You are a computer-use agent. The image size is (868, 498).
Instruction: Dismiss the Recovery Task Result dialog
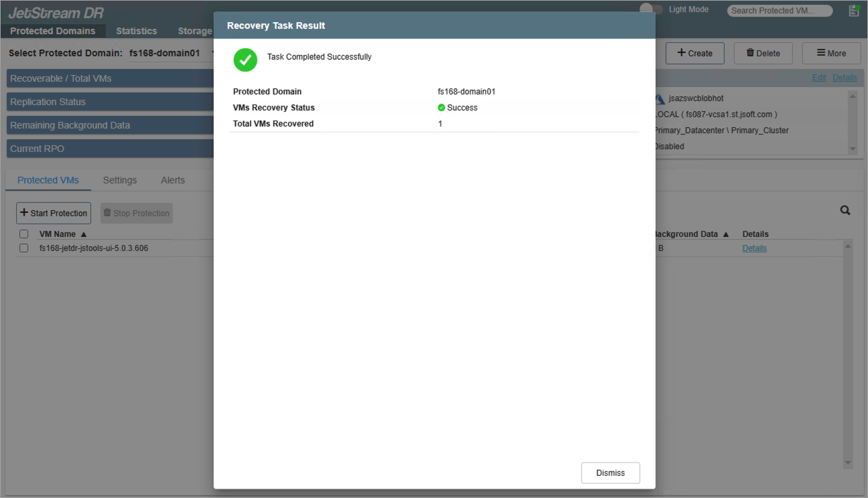610,473
